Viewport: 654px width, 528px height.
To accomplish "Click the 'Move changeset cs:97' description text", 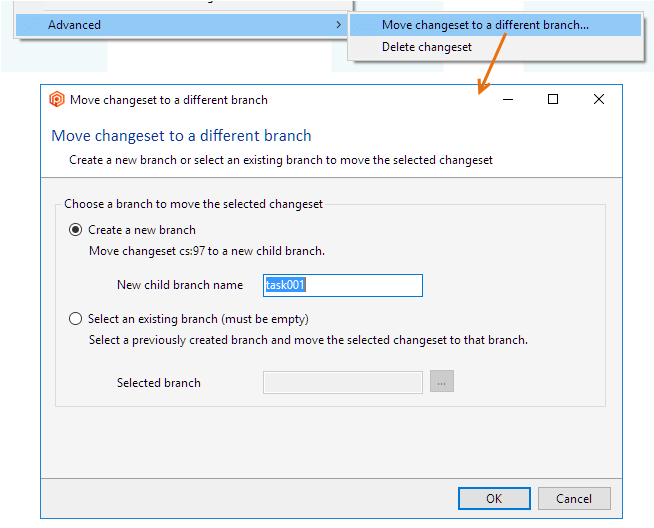I will [x=207, y=251].
